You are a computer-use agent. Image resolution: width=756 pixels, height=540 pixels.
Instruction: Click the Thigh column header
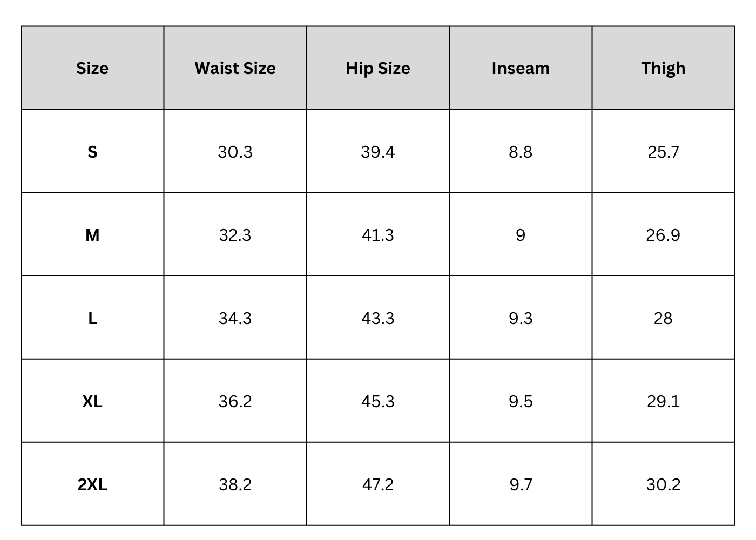(x=663, y=68)
